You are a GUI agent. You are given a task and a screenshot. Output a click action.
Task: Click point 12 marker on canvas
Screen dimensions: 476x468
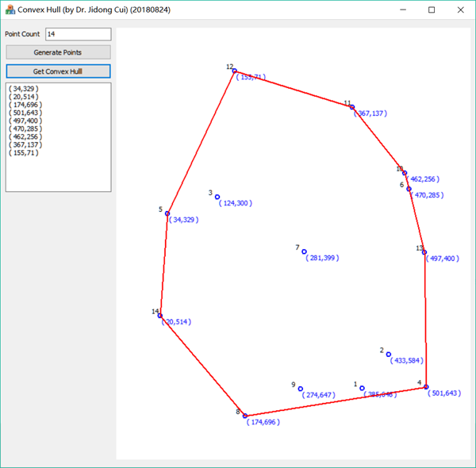pyautogui.click(x=235, y=71)
